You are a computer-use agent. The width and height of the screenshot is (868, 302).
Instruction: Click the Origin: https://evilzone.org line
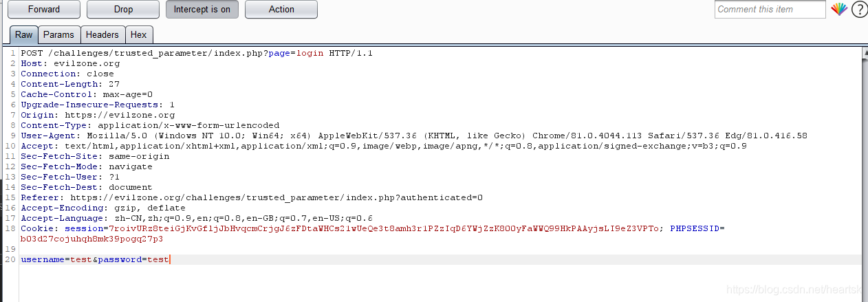click(98, 115)
